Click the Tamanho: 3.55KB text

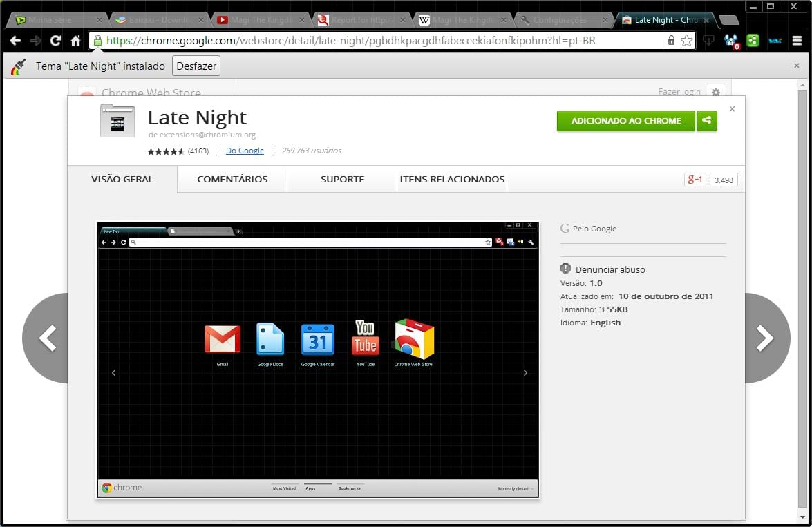coord(594,309)
